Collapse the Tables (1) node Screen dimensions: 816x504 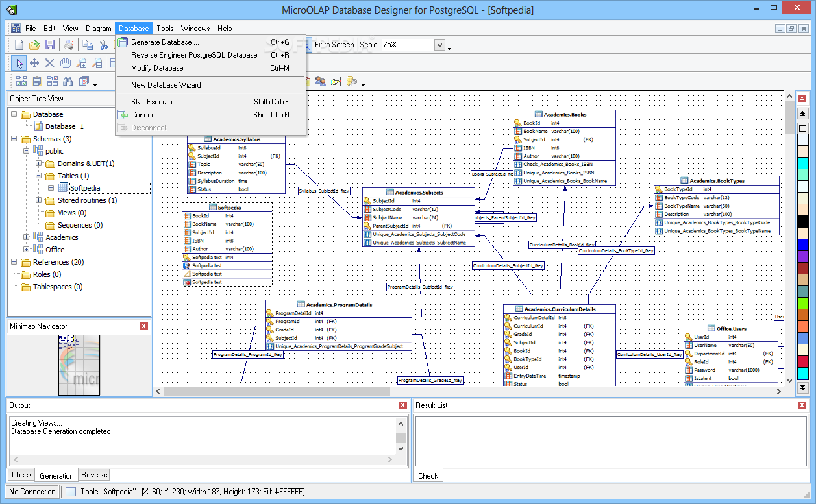click(x=39, y=176)
